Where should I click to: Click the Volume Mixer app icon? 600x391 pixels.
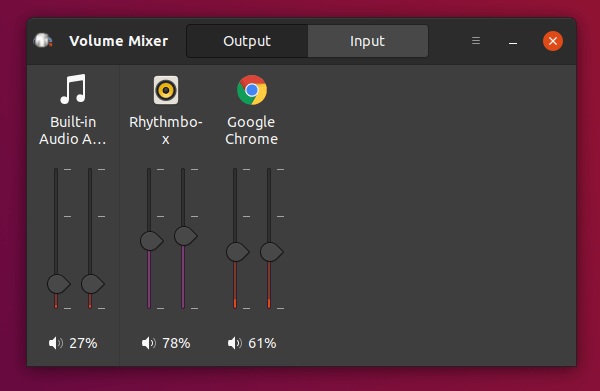[x=42, y=41]
